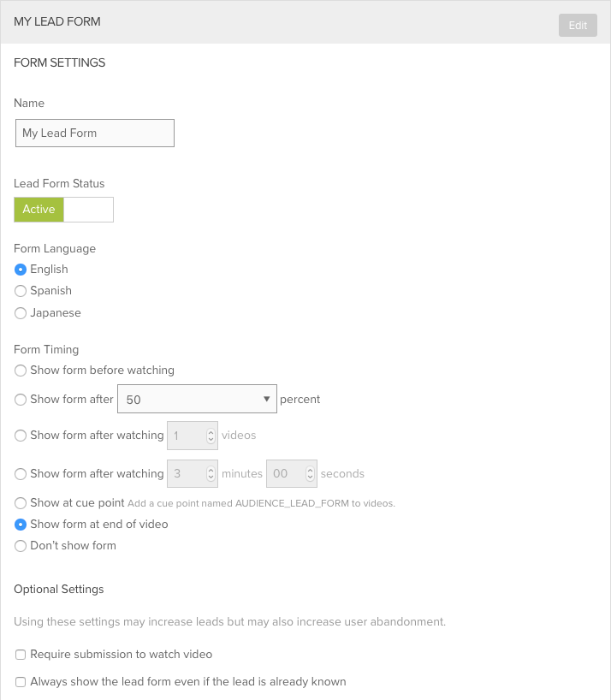Select English form language

(x=21, y=270)
